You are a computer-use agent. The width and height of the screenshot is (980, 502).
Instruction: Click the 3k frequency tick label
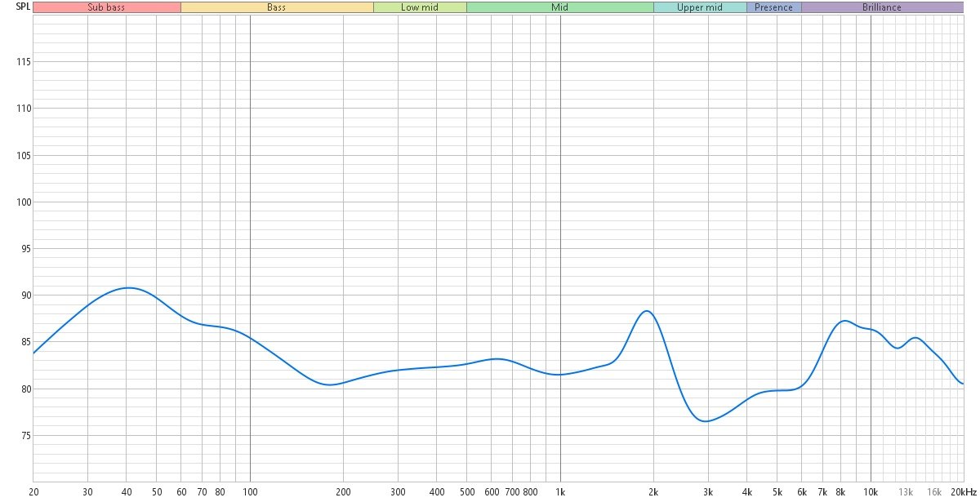pos(708,492)
